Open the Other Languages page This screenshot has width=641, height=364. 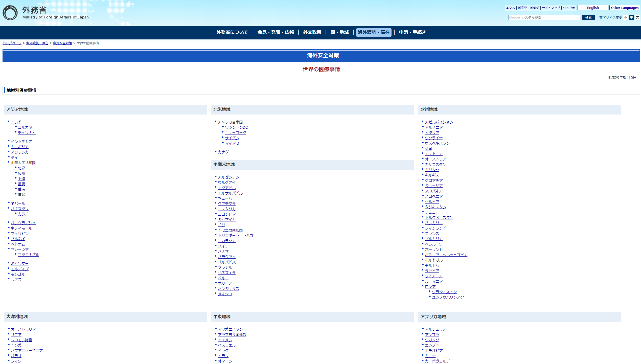[x=624, y=8]
